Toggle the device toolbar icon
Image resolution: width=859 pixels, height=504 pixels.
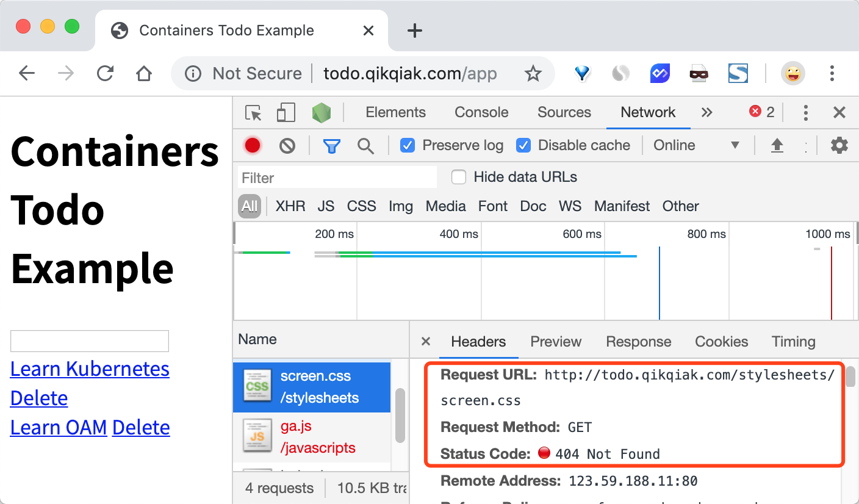point(286,113)
